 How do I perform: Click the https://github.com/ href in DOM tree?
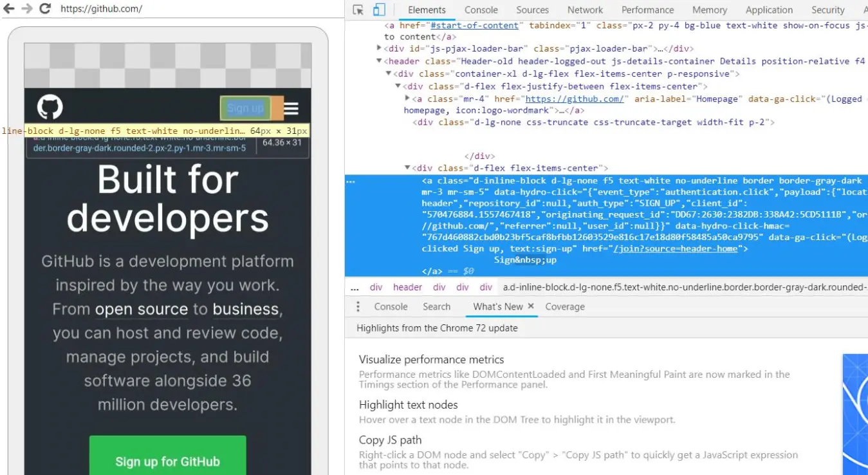coord(575,98)
